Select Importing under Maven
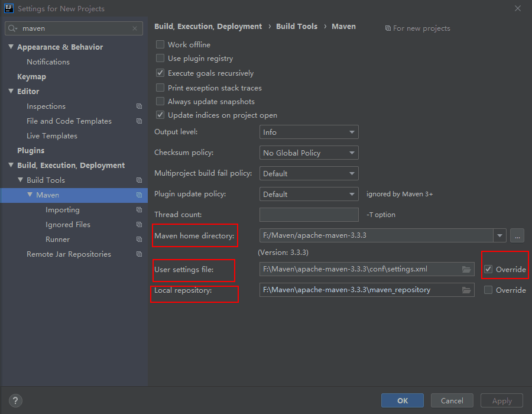This screenshot has width=532, height=414. click(63, 210)
